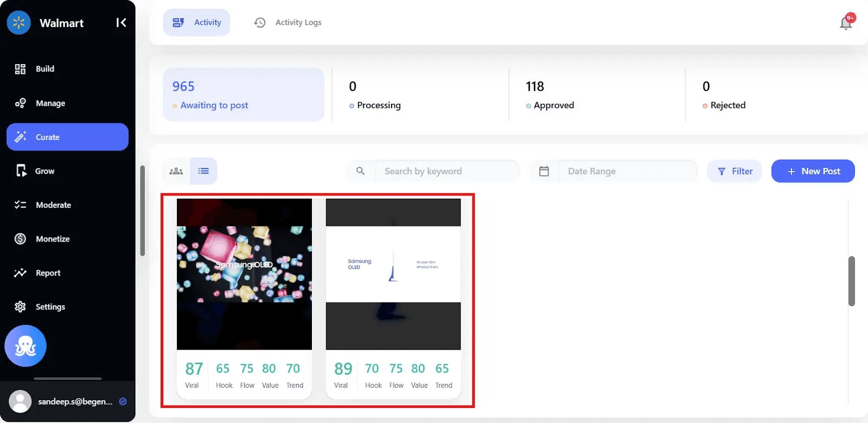Select the 118 Approved status card
Screen dimensions: 868x423
(597, 94)
